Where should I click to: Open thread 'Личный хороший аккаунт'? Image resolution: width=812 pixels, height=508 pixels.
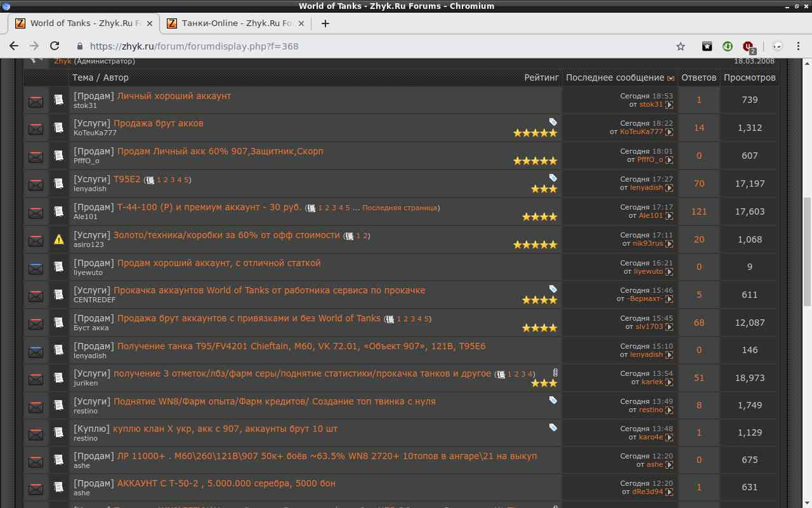pyautogui.click(x=174, y=96)
